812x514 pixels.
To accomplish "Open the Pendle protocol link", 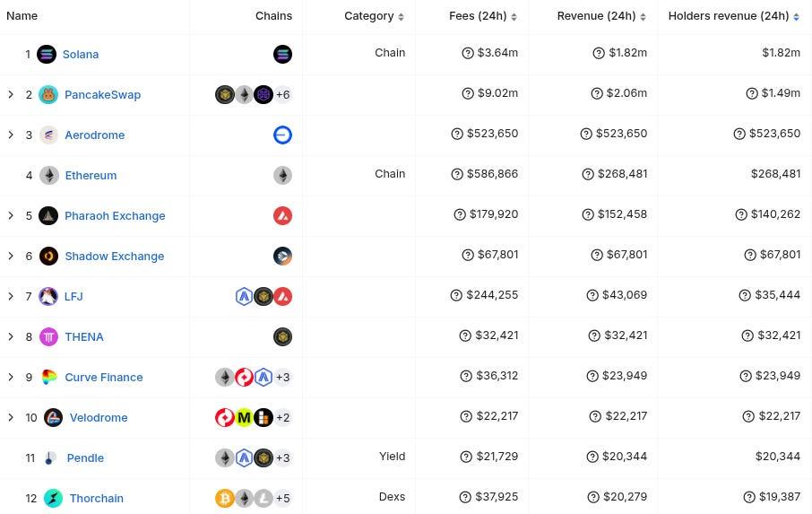I will 85,458.
